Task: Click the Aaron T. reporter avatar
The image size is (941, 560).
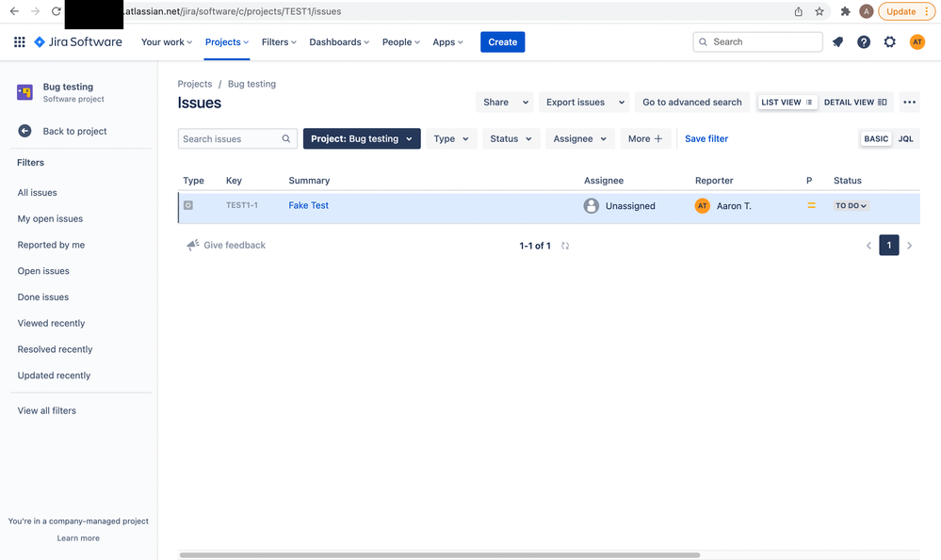Action: tap(702, 206)
